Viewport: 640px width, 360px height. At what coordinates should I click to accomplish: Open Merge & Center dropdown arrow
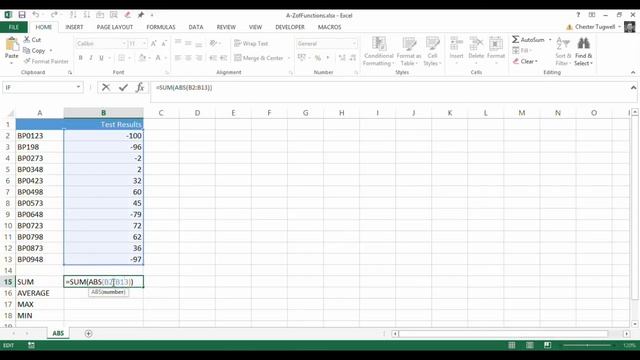(x=289, y=58)
